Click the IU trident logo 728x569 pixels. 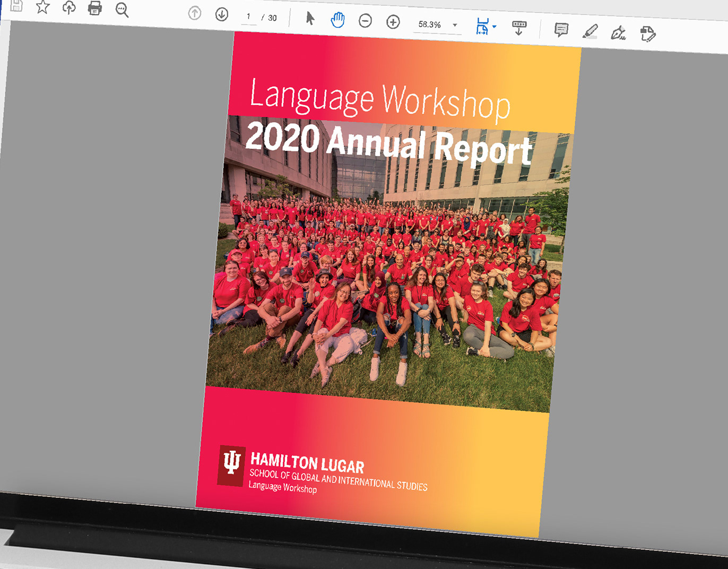coord(231,465)
